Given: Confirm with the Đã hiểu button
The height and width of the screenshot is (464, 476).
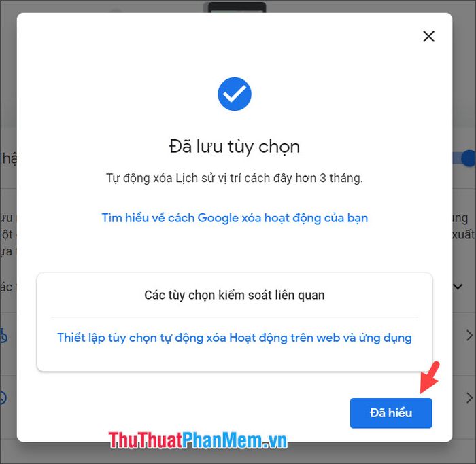Looking at the screenshot, I should [391, 413].
